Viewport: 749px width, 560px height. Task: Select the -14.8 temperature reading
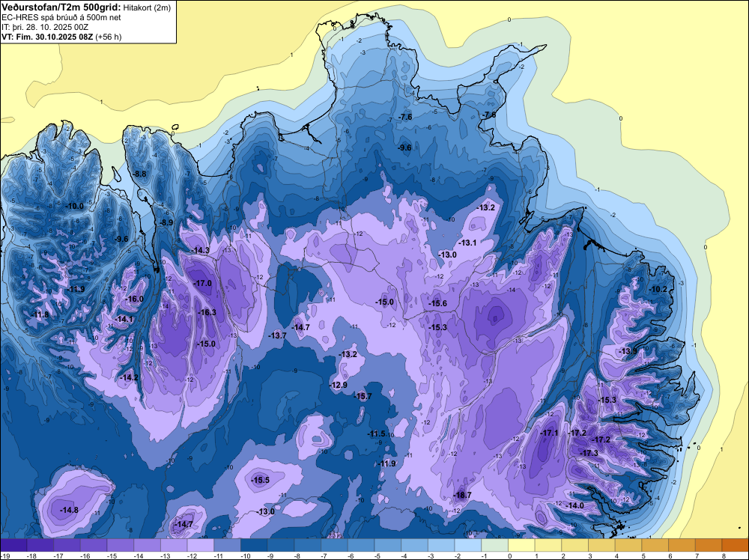tap(69, 510)
